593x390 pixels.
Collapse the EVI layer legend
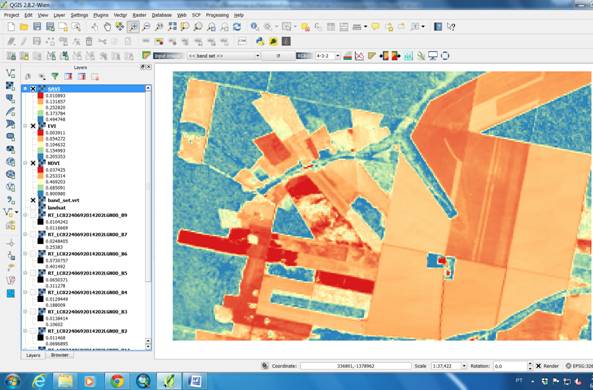tap(25, 126)
